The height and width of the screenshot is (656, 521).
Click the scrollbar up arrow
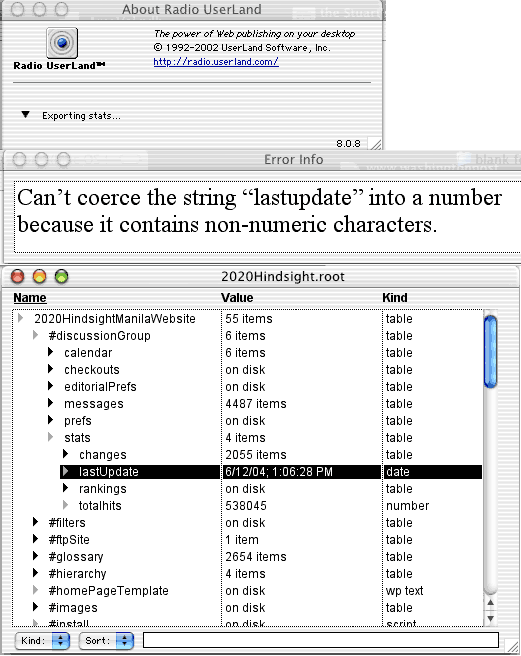(490, 602)
